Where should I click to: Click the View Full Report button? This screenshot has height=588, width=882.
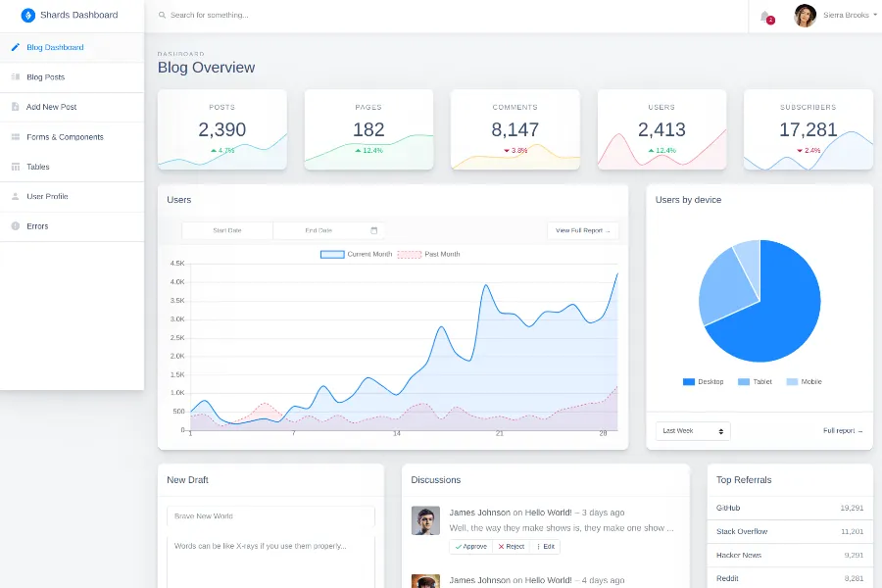(582, 230)
